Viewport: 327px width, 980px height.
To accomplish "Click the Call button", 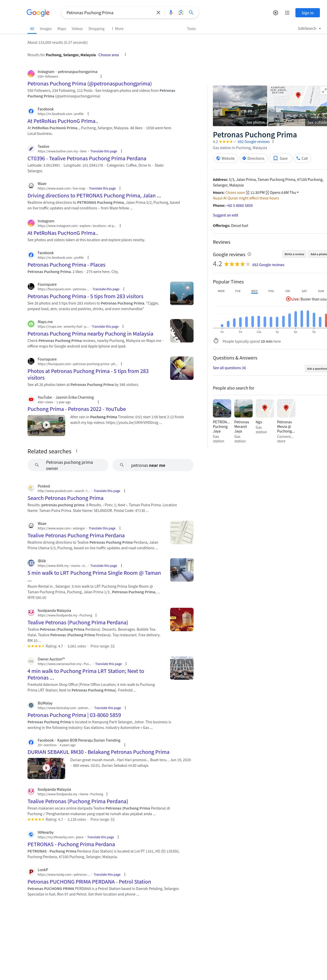I will [x=302, y=159].
